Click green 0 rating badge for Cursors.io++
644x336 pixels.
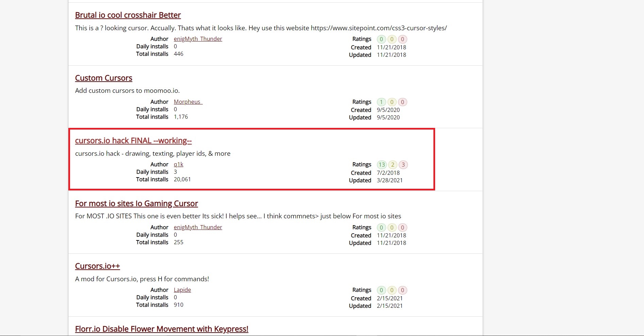pos(381,290)
